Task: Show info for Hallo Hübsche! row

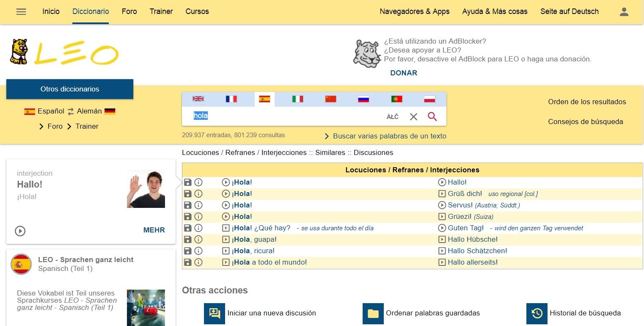Action: coord(198,240)
